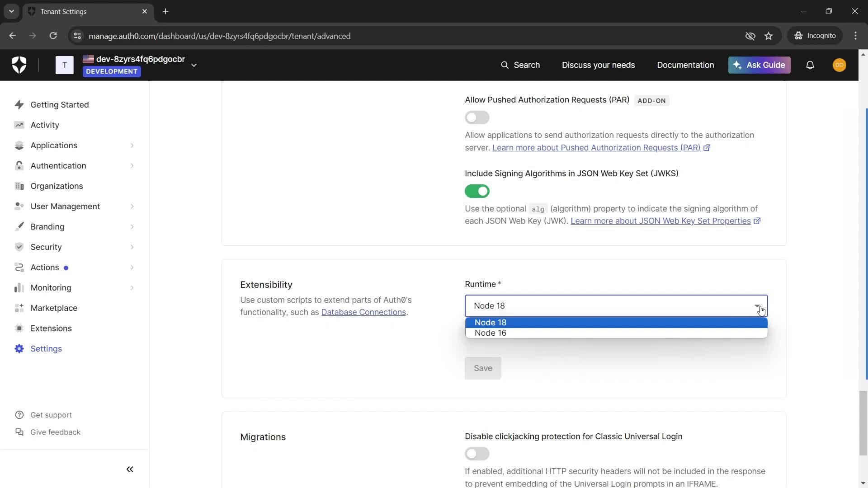Close the Tenant Settings tab
This screenshot has width=868, height=488.
coord(145,11)
